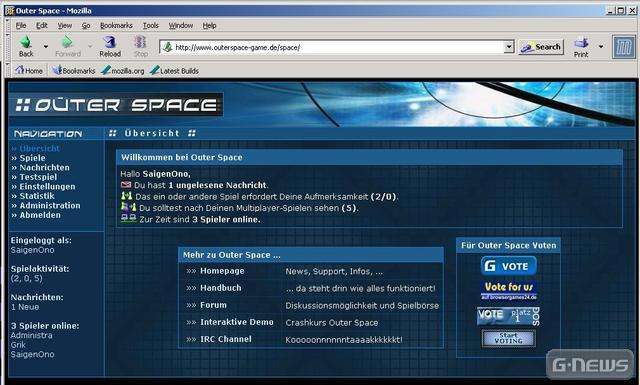640x385 pixels.
Task: Click the computers icon beside 'Spieler online'
Action: (129, 218)
